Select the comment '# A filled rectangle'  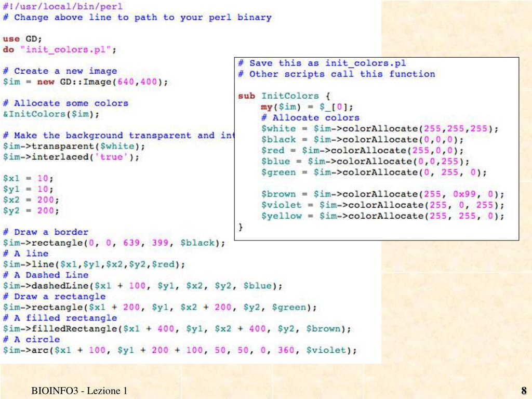[60, 318]
